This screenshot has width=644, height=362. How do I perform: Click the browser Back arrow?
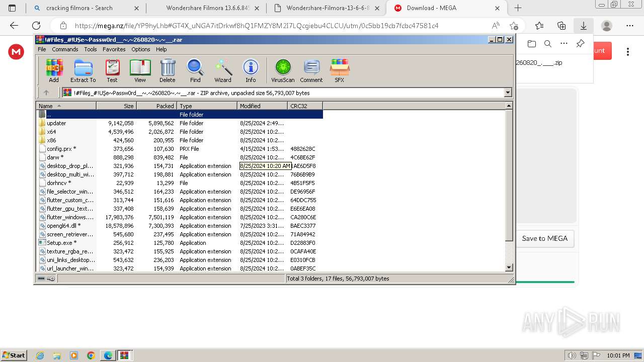click(14, 26)
